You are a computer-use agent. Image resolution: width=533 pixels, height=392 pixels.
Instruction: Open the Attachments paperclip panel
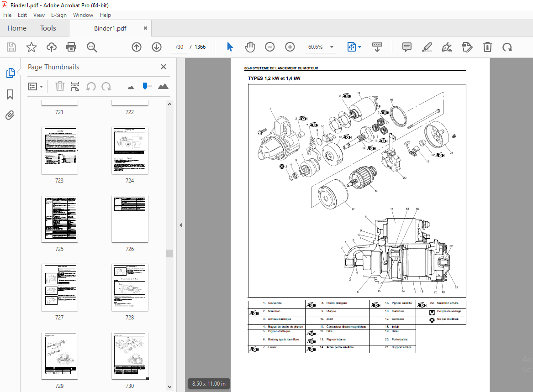coord(10,115)
